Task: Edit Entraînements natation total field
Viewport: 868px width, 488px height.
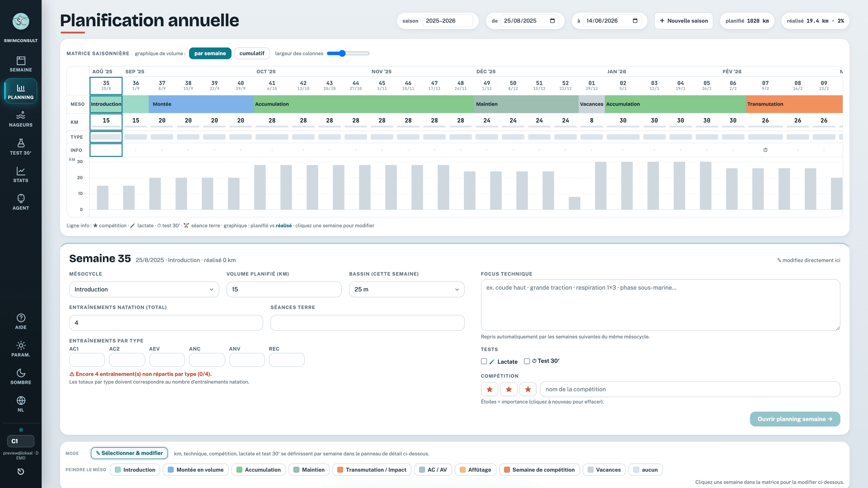Action: coord(166,323)
